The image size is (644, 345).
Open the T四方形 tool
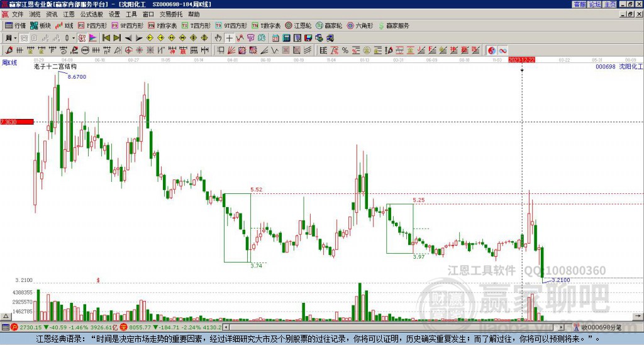coord(196,26)
